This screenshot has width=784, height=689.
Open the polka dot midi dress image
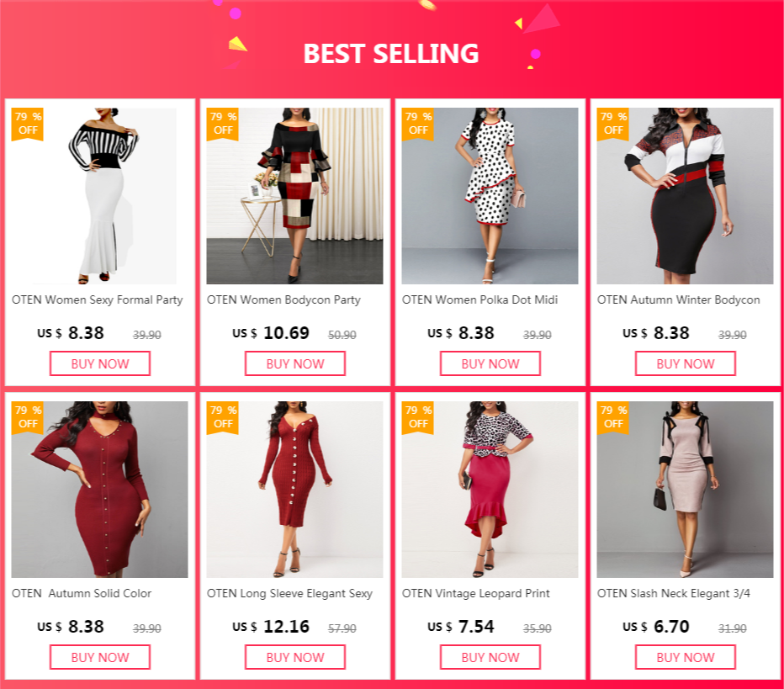pyautogui.click(x=490, y=196)
